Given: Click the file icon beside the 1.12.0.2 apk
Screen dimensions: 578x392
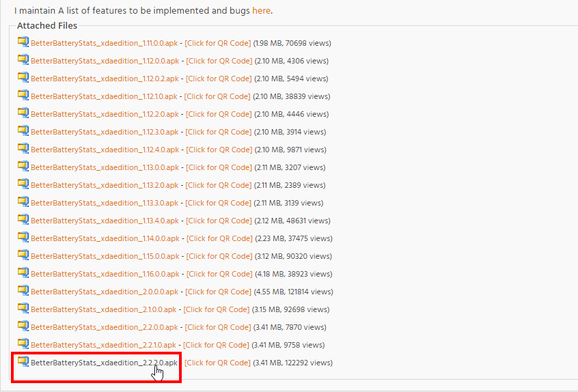Looking at the screenshot, I should tap(23, 77).
